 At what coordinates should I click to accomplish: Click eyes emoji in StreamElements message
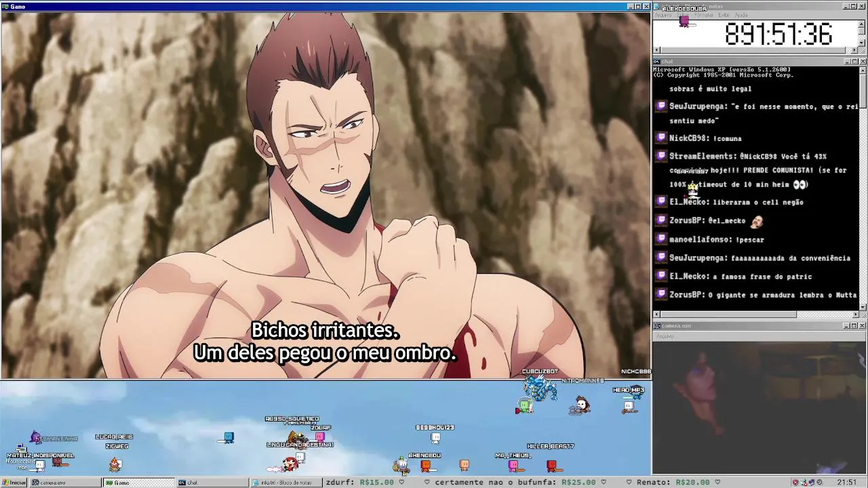tap(801, 184)
